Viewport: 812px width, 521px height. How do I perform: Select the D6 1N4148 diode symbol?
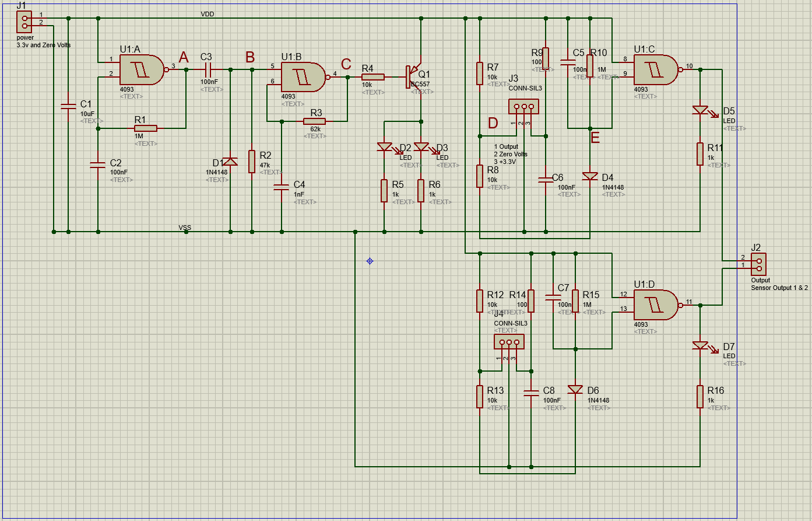point(577,390)
